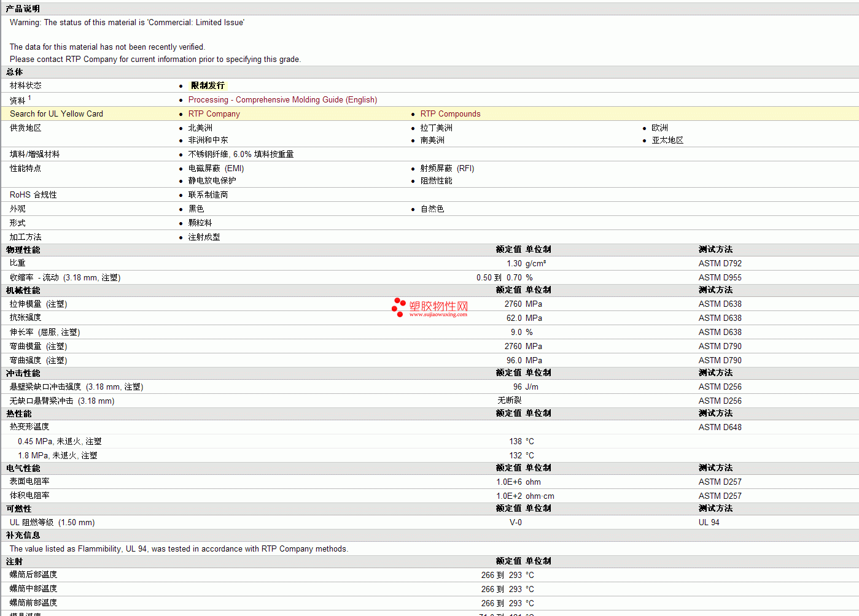859x616 pixels.
Task: Select the '1.0E+6' surface resistivity value
Action: click(x=509, y=482)
